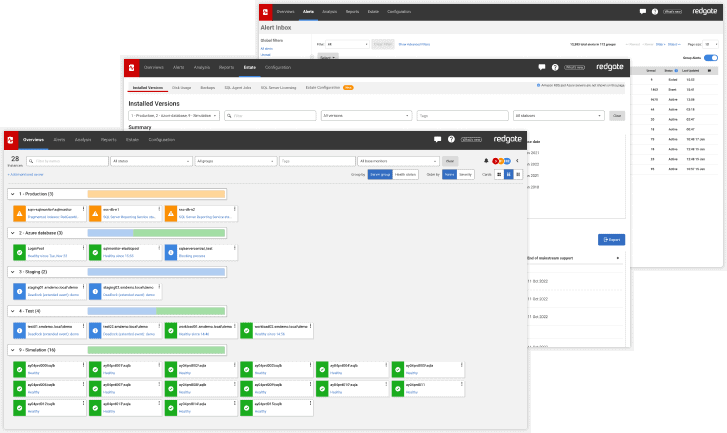The height and width of the screenshot is (433, 727).
Task: Open the chat bubble icon in the Overviews window
Action: pyautogui.click(x=437, y=139)
